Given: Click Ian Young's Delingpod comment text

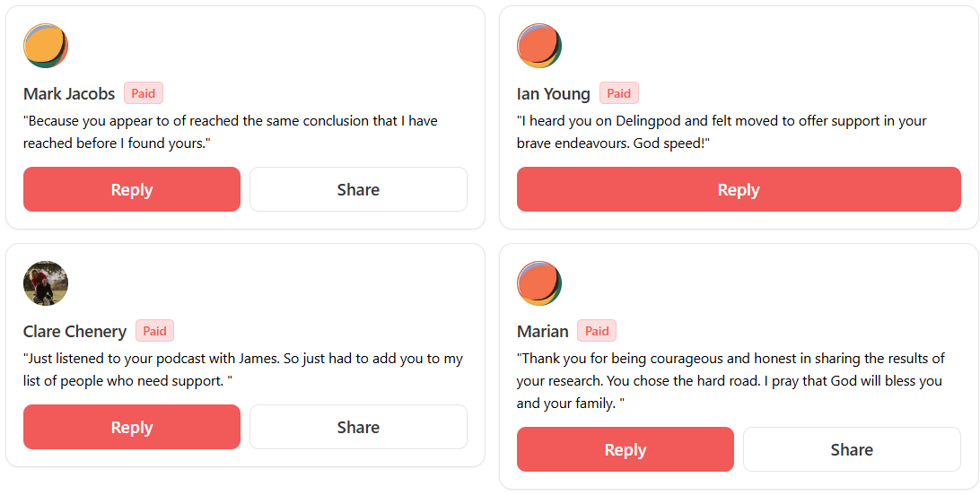Looking at the screenshot, I should 721,132.
